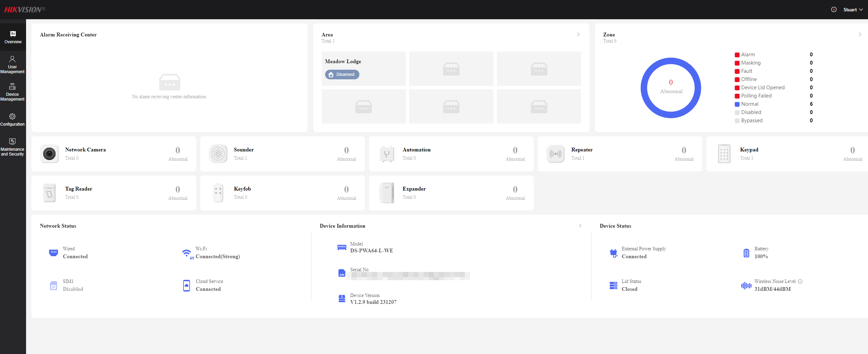This screenshot has width=868, height=354.
Task: Open User Management in sidebar
Action: (13, 65)
